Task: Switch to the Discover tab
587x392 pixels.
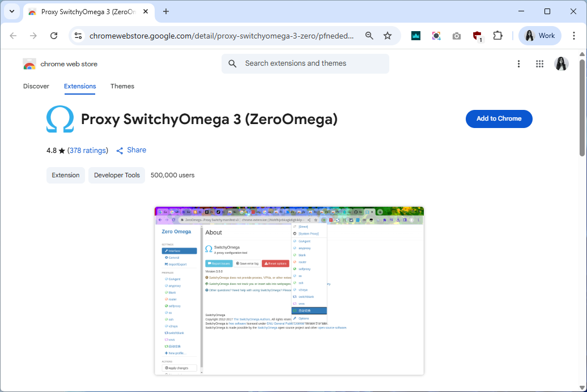Action: [36, 86]
